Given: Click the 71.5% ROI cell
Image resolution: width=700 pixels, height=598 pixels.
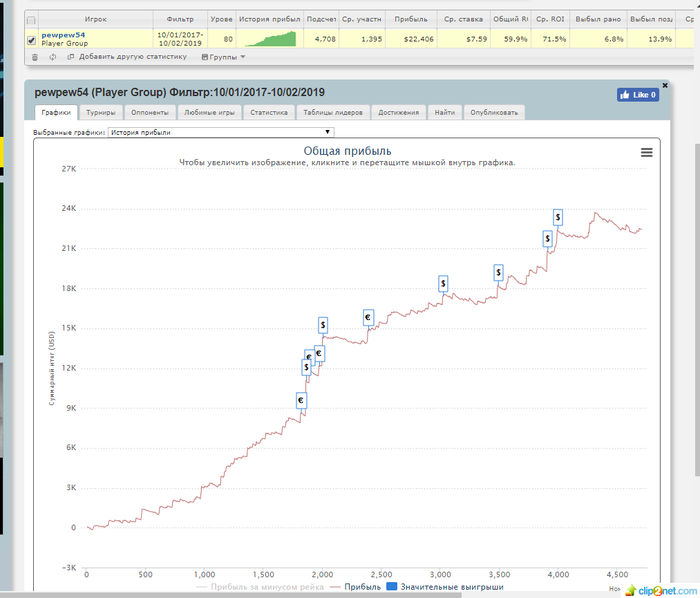Looking at the screenshot, I should point(550,39).
